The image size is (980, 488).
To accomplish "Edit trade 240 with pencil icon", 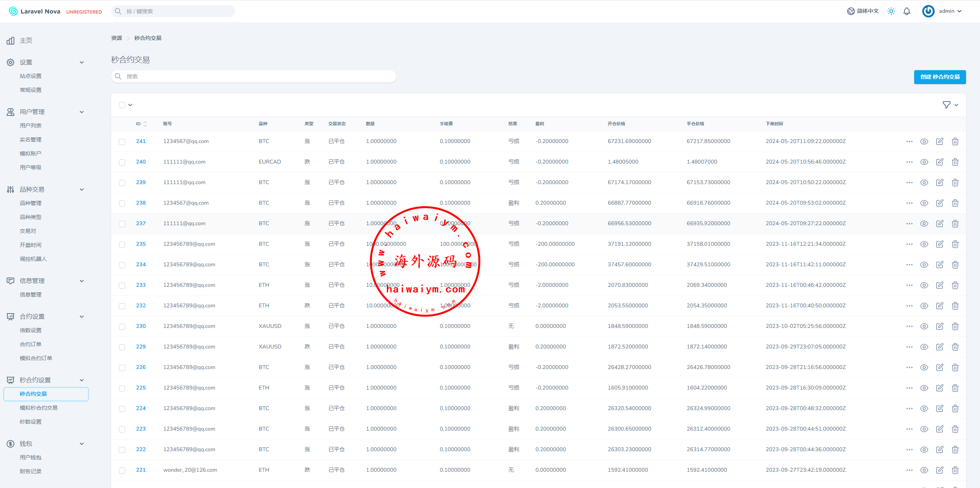I will pyautogui.click(x=939, y=162).
